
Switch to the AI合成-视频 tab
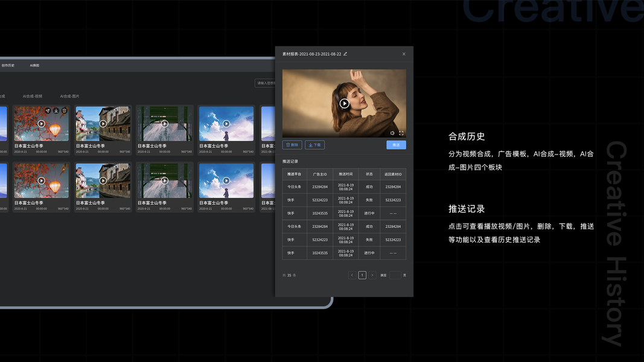point(33,96)
